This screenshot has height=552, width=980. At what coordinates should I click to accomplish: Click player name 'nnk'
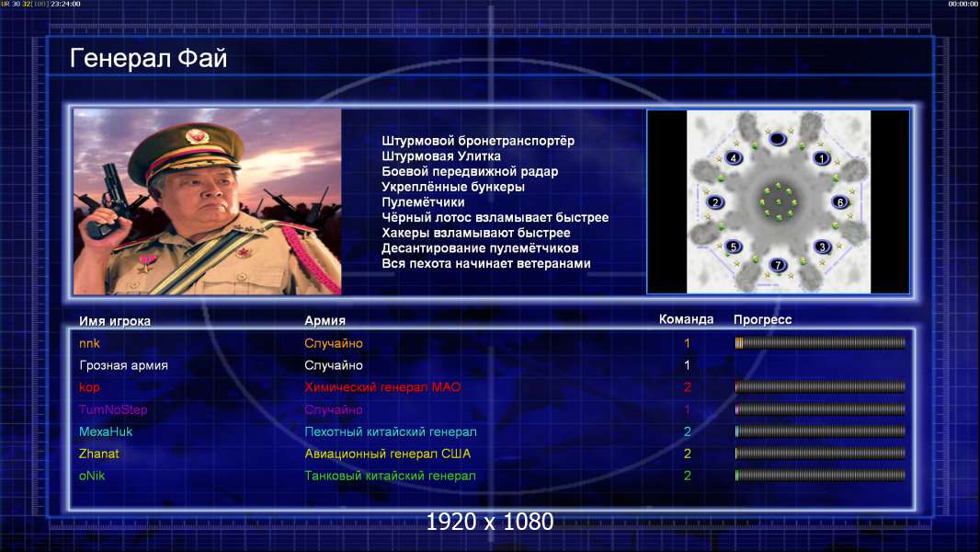(89, 343)
